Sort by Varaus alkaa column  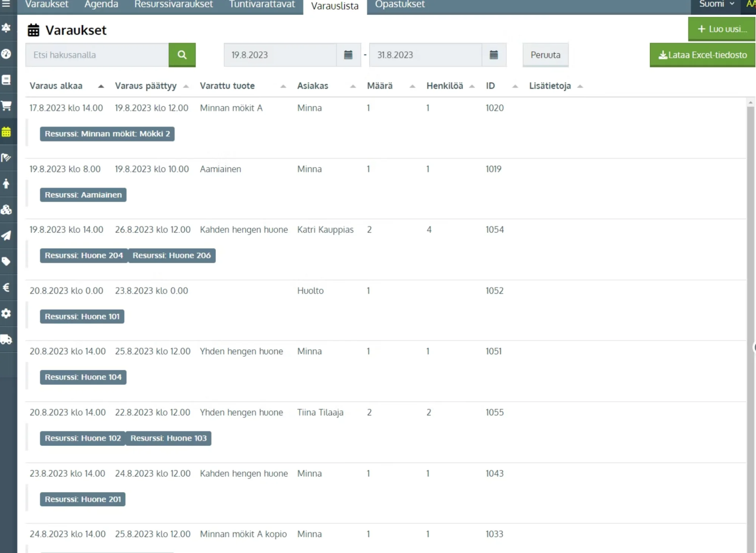(67, 86)
